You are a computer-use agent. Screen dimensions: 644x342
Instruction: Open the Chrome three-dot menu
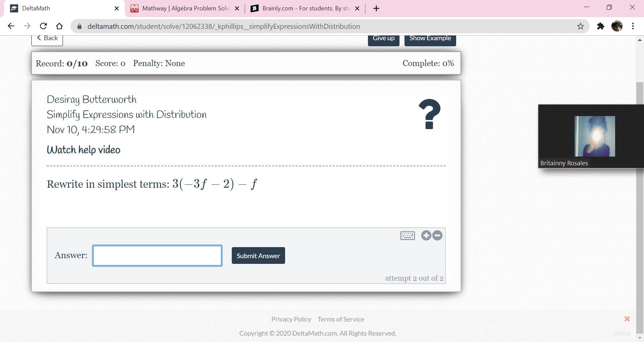click(633, 26)
